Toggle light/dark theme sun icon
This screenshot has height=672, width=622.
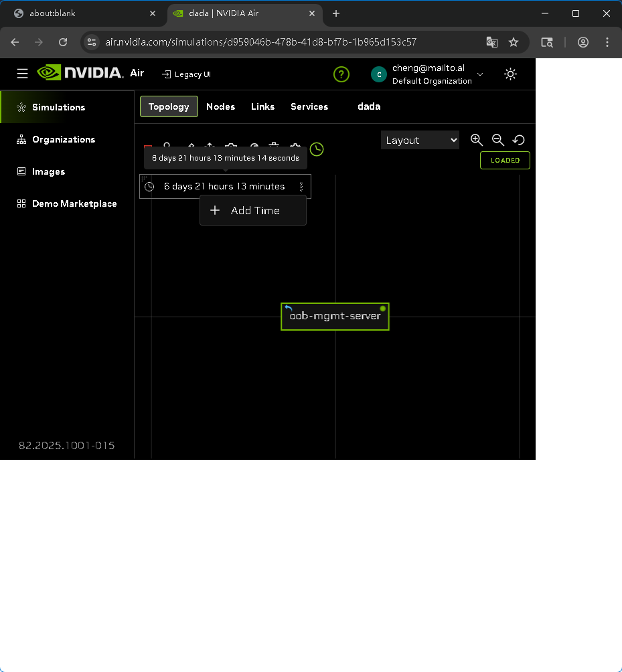click(x=510, y=74)
